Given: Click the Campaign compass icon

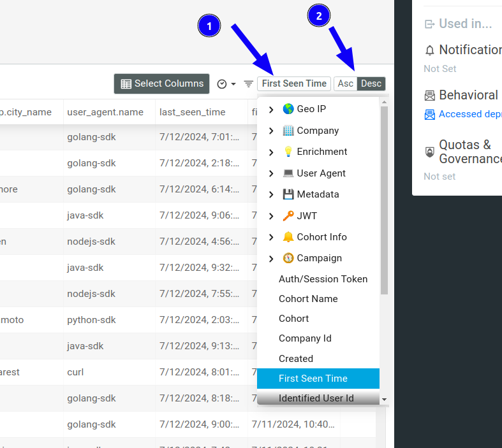Looking at the screenshot, I should [x=288, y=258].
